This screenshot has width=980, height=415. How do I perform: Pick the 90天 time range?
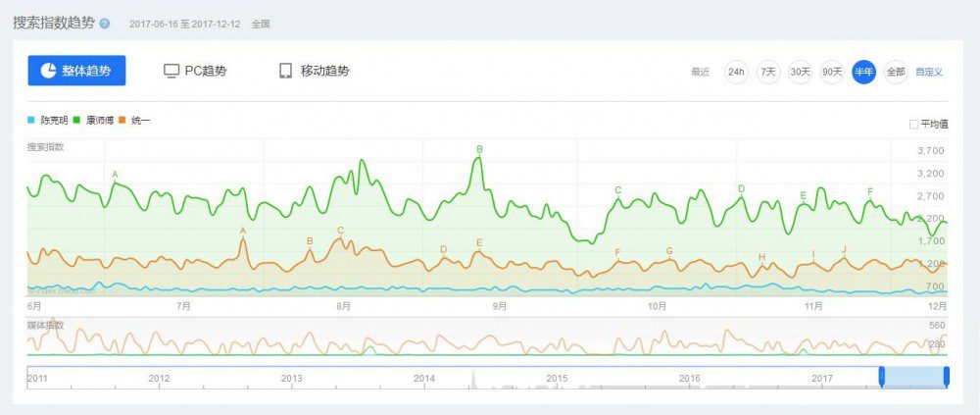[x=832, y=72]
